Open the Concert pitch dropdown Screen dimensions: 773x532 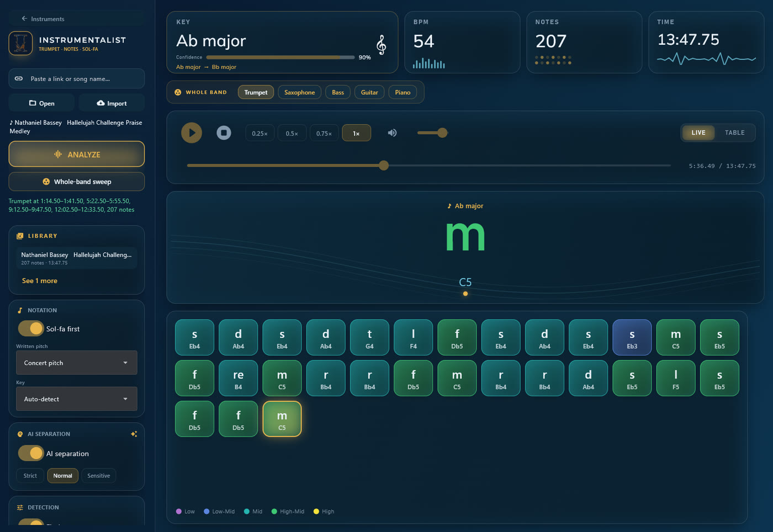tap(77, 363)
